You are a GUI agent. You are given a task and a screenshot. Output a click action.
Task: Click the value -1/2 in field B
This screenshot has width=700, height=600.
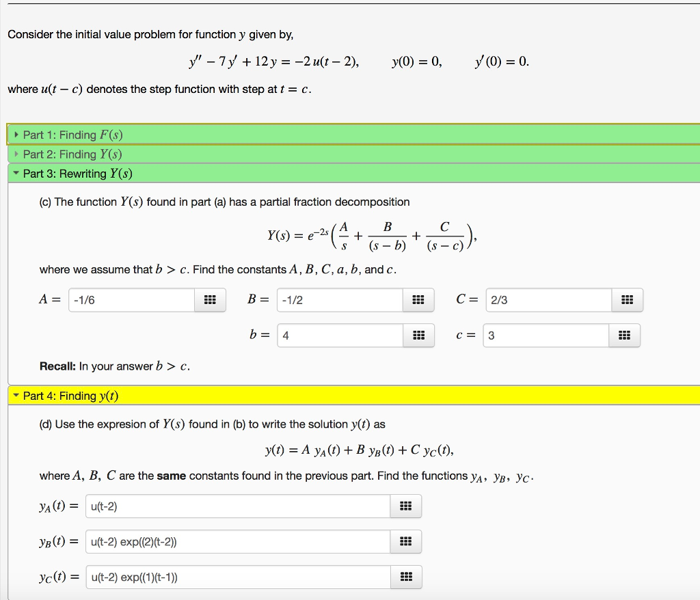pos(338,299)
